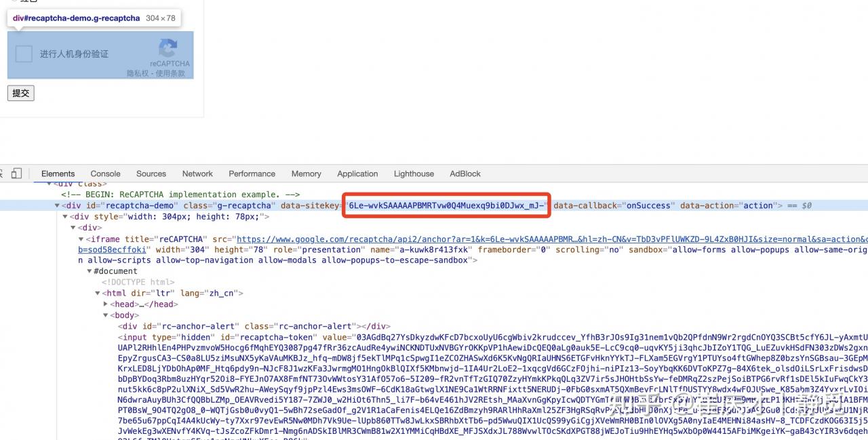Open the Memory tab
The width and height of the screenshot is (868, 440).
pyautogui.click(x=307, y=174)
